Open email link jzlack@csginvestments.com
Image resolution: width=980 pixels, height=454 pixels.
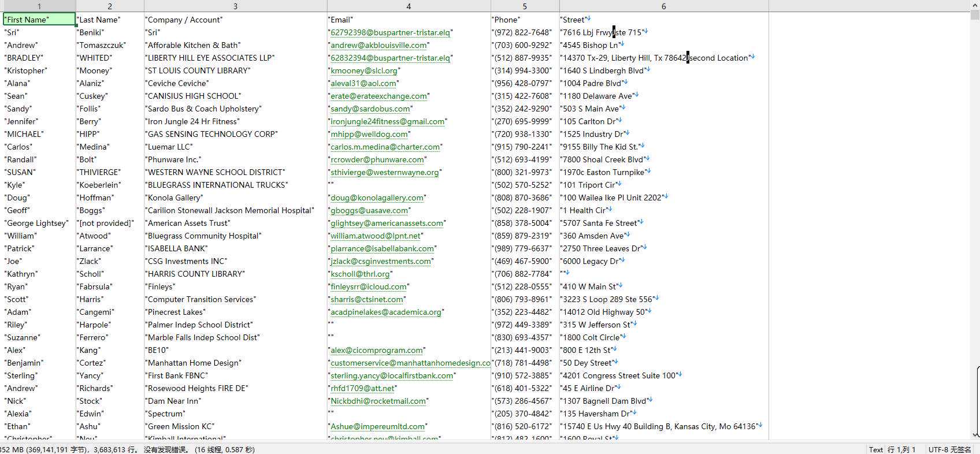[381, 261]
